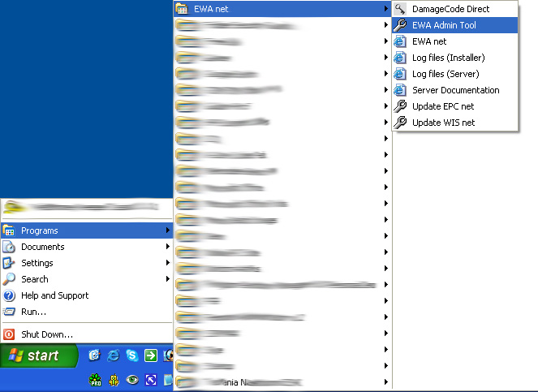The image size is (538, 392).
Task: Click the Help and Support question mark icon
Action: pos(9,295)
